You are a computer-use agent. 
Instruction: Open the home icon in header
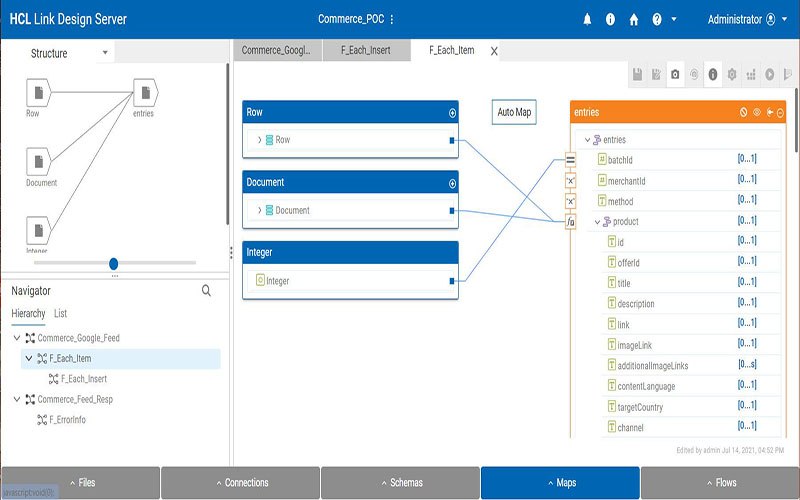pos(633,19)
